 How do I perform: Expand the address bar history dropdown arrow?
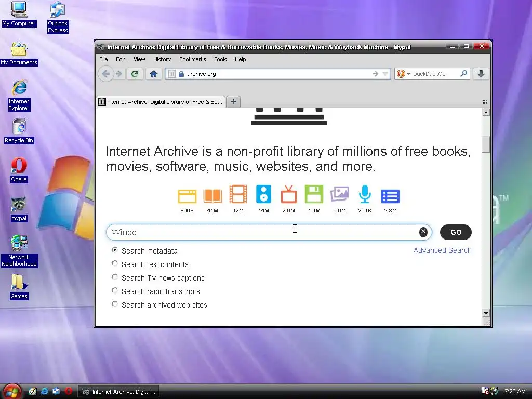coord(385,74)
